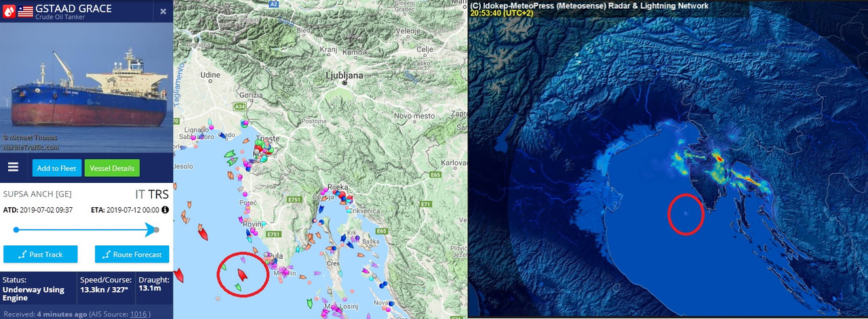Click the red tanker type icon in header
Screen dimensions: 868x319
(x=8, y=11)
